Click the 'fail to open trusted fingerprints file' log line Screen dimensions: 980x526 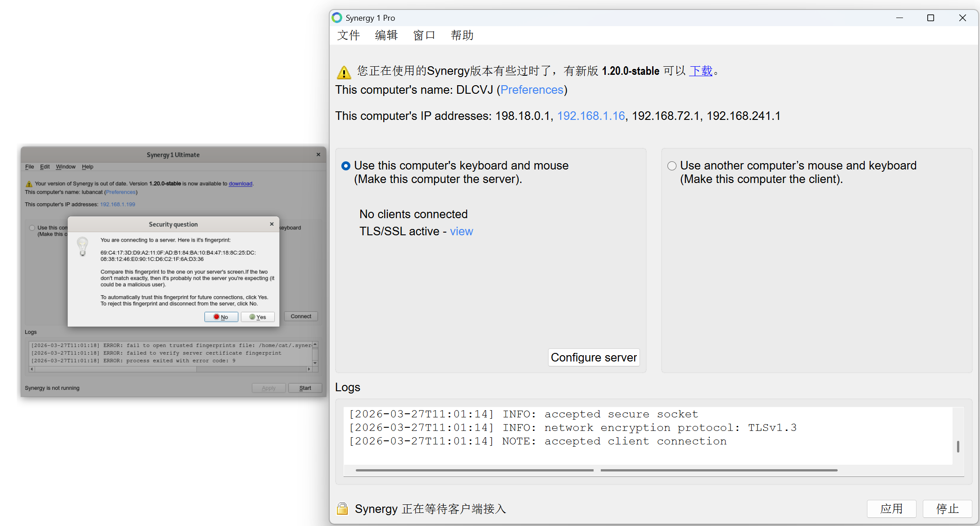click(172, 346)
